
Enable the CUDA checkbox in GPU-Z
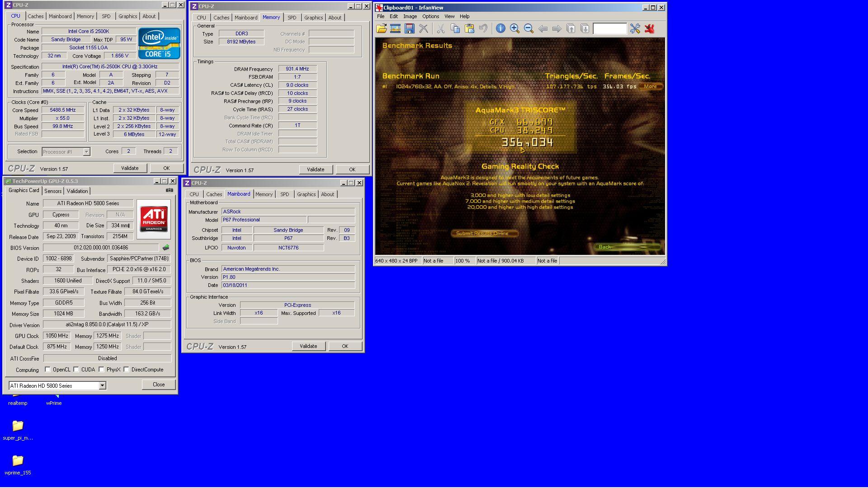[x=76, y=370]
